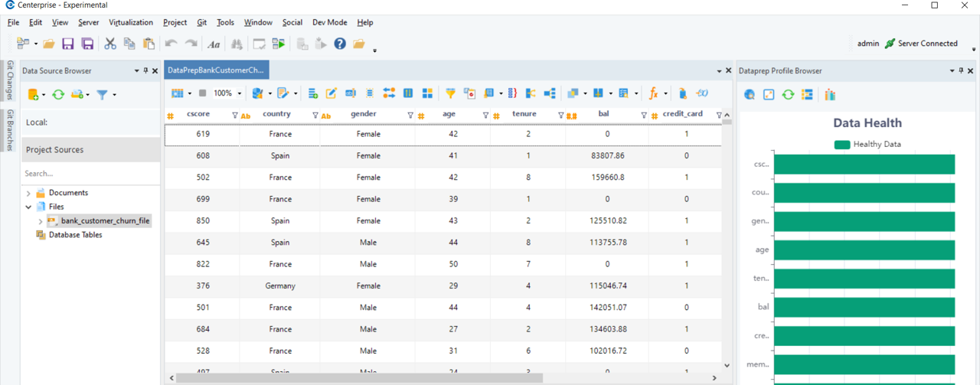Open the Help question mark icon

click(340, 44)
